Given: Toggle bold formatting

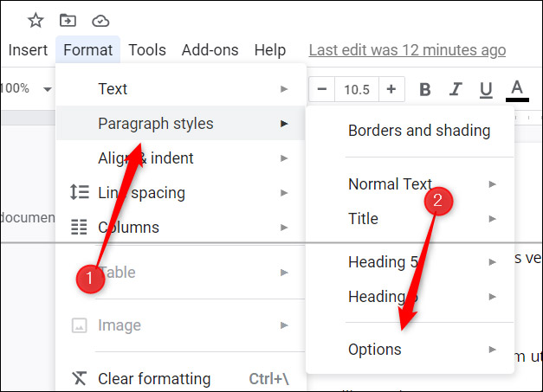Looking at the screenshot, I should click(424, 89).
